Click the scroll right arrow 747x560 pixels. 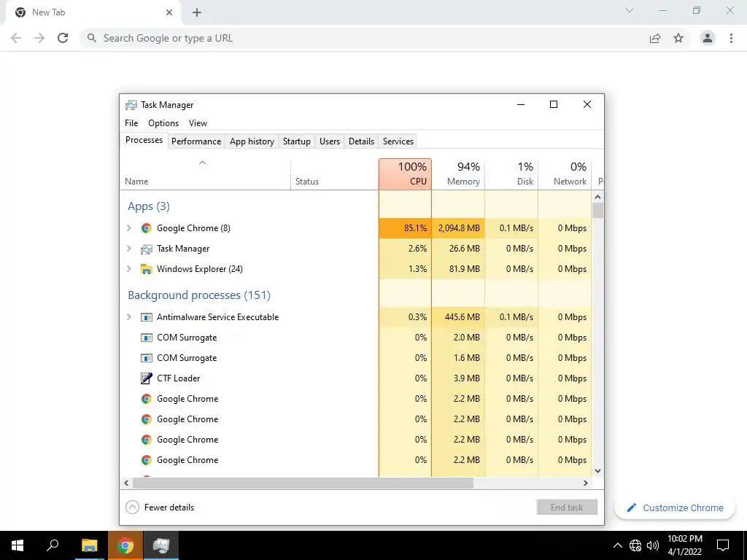586,483
